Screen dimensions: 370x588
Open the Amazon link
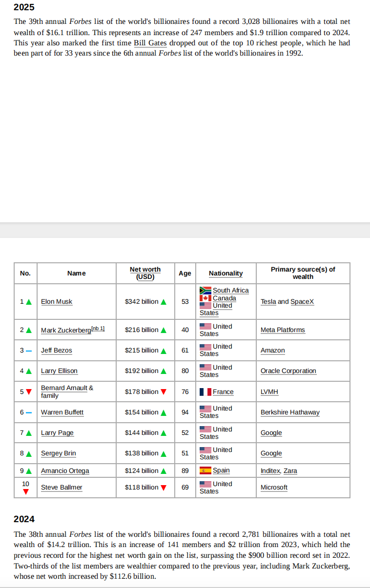coord(273,350)
